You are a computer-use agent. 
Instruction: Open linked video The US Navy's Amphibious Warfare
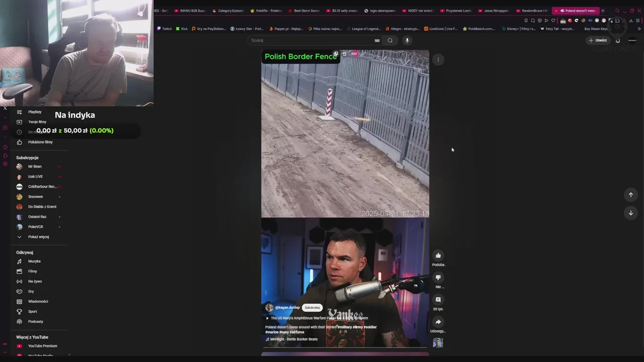317,318
